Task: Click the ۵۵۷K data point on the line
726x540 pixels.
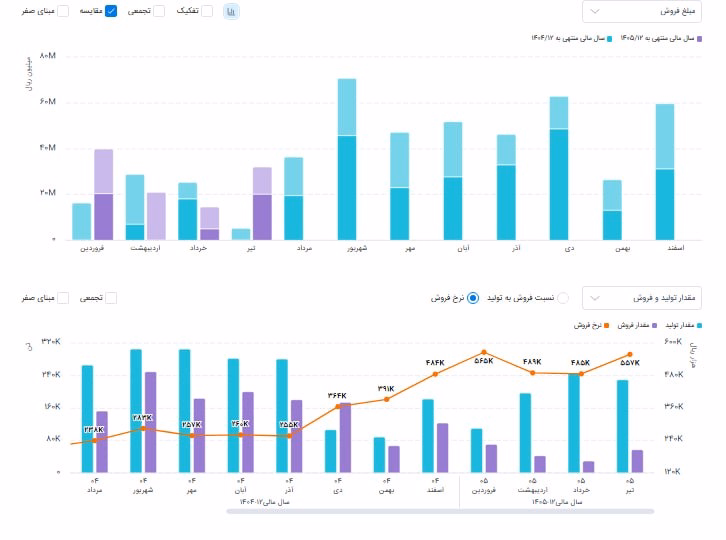Action: click(630, 354)
